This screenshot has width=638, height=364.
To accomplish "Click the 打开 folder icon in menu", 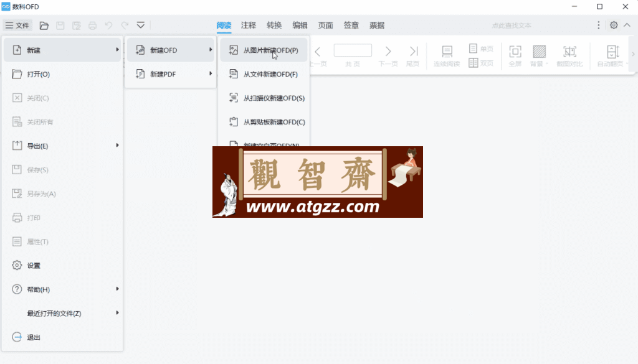I will [x=17, y=74].
